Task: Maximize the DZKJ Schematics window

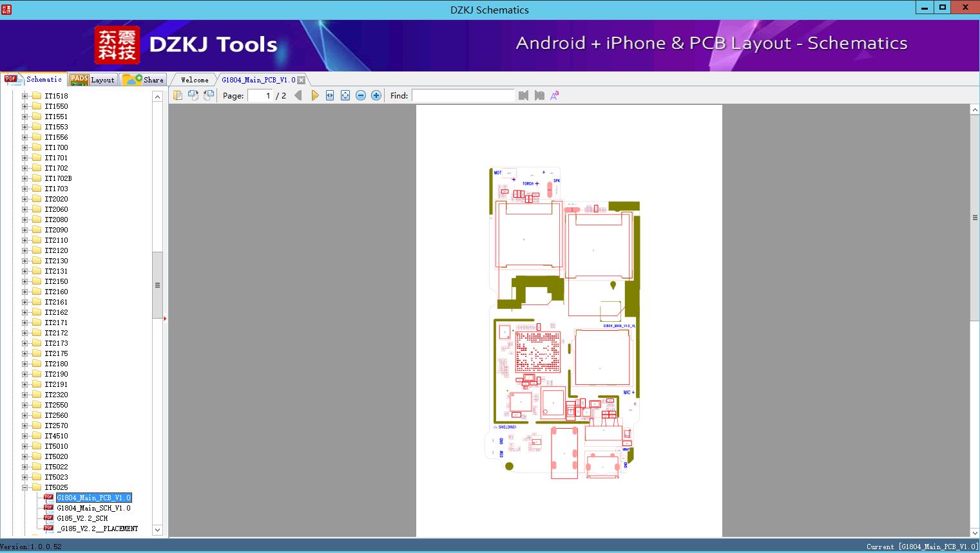Action: click(943, 7)
